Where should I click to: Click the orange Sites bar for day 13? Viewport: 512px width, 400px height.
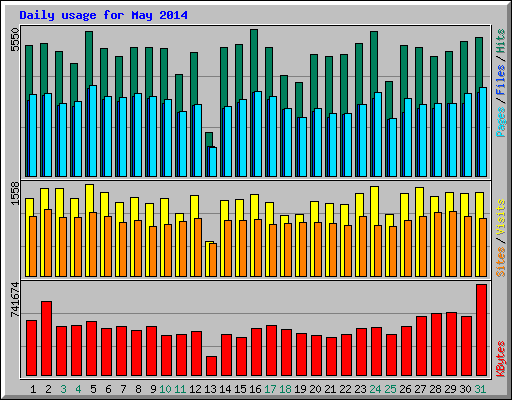pyautogui.click(x=213, y=260)
